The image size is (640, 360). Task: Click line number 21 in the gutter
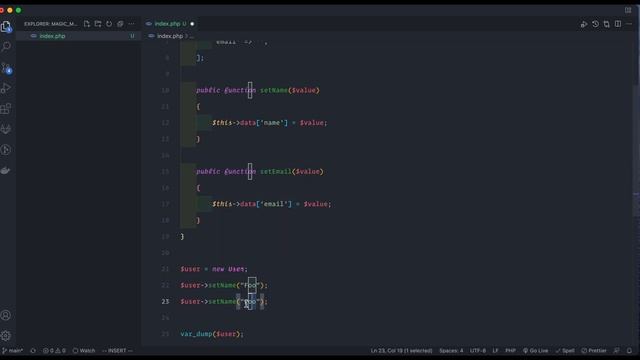tap(165, 269)
